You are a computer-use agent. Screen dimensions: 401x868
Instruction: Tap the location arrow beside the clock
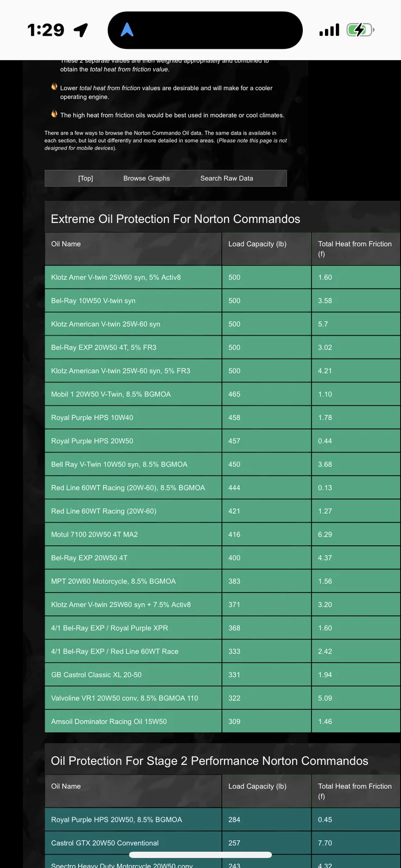pos(81,30)
